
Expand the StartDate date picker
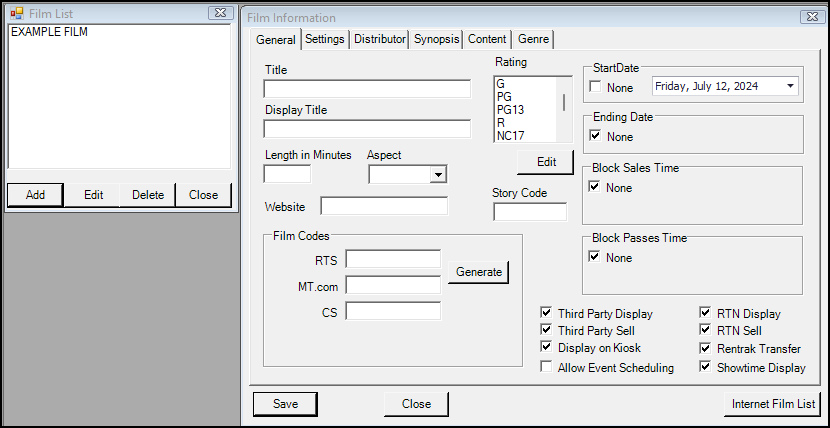click(x=791, y=86)
